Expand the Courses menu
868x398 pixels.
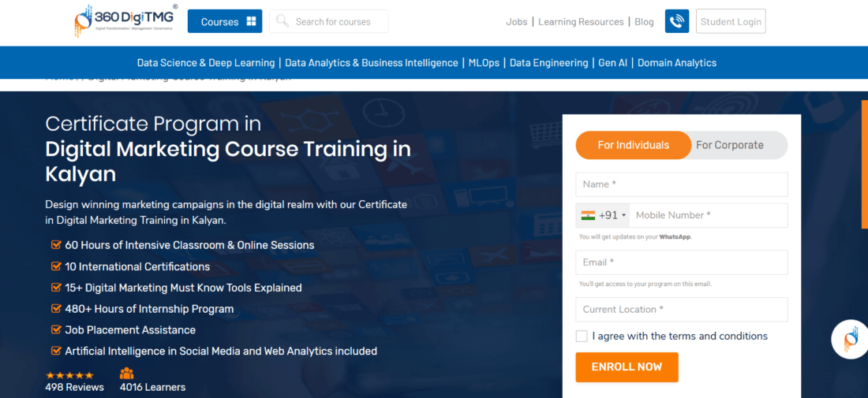click(224, 21)
